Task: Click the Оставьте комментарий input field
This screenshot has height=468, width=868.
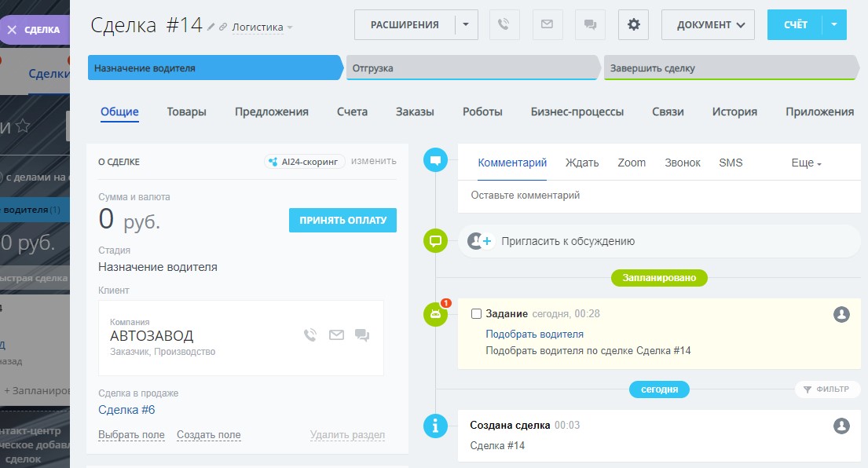Action: coord(659,196)
